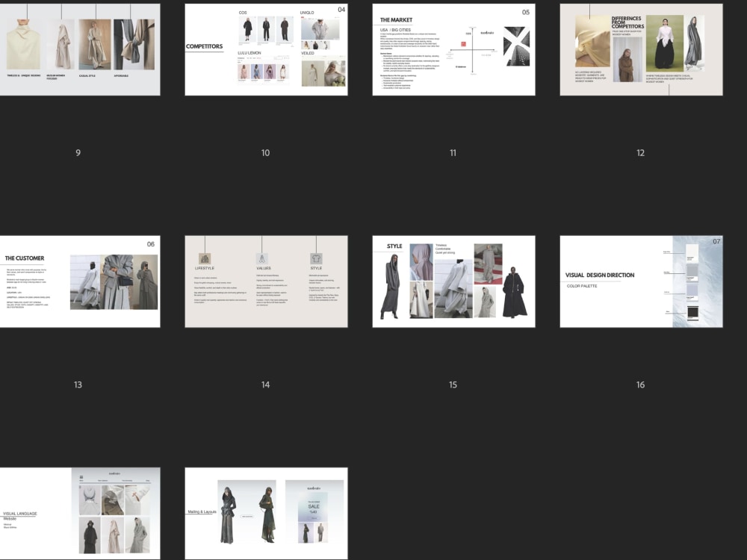
Task: Open the Mailing & Layouts slide thumbnail
Action: (267, 514)
